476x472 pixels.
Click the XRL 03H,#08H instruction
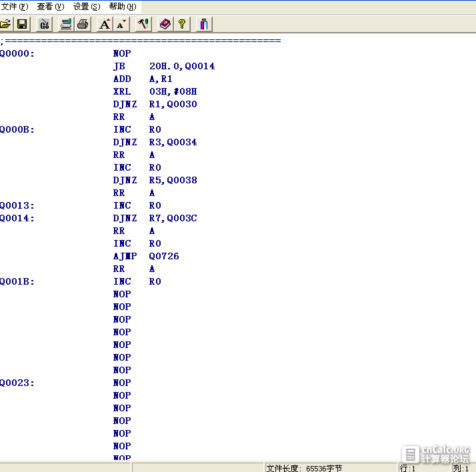[155, 91]
